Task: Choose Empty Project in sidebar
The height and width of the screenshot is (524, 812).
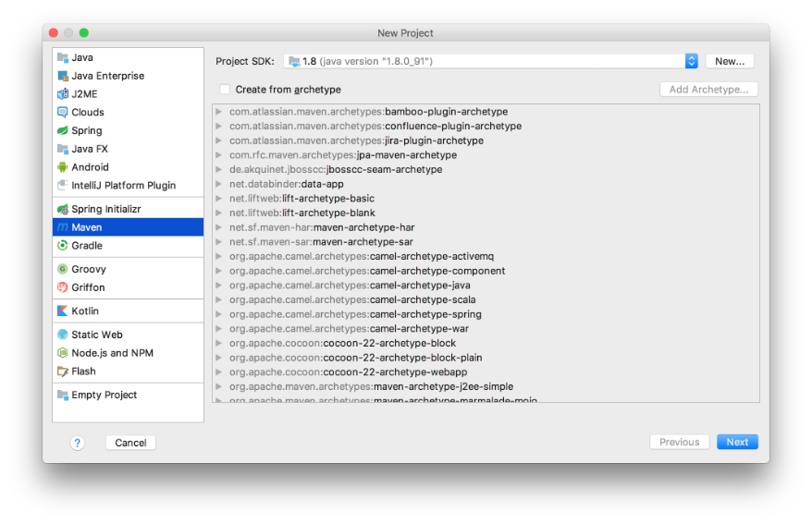Action: pyautogui.click(x=104, y=395)
